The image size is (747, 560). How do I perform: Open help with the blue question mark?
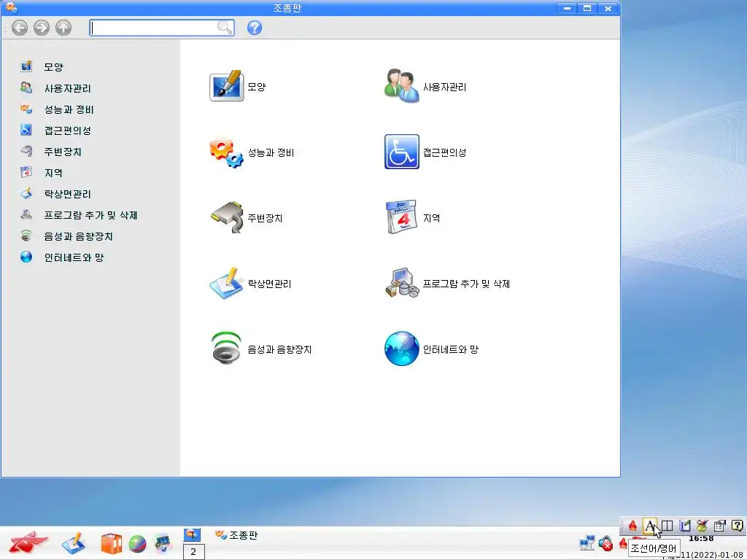pyautogui.click(x=255, y=28)
